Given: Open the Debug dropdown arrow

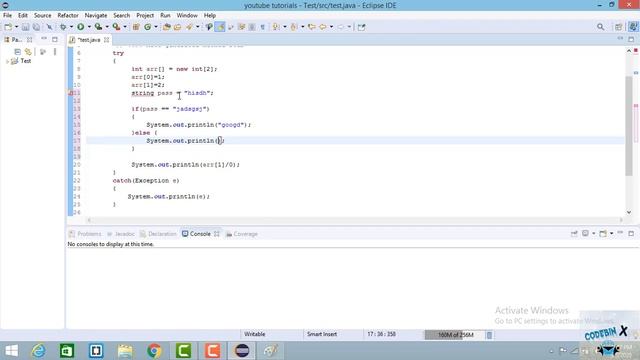Looking at the screenshot, I should click(71, 27).
